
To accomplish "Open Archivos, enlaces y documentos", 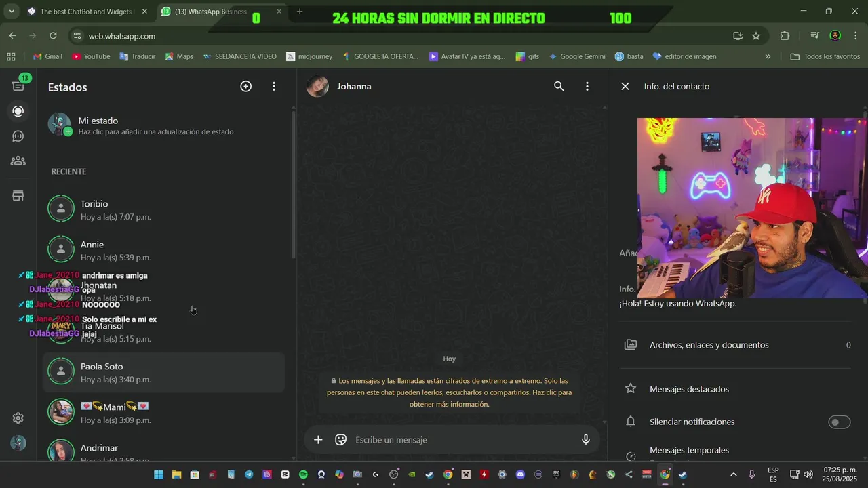I will 737,345.
